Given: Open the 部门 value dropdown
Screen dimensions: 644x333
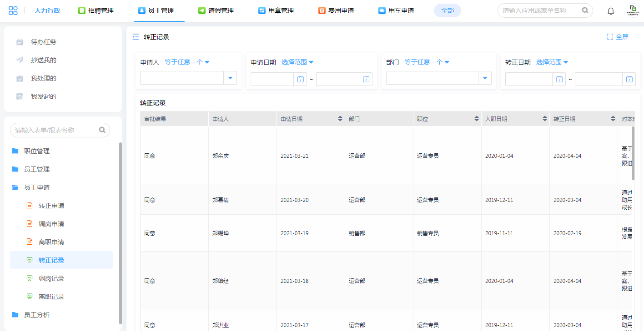Looking at the screenshot, I should 485,78.
